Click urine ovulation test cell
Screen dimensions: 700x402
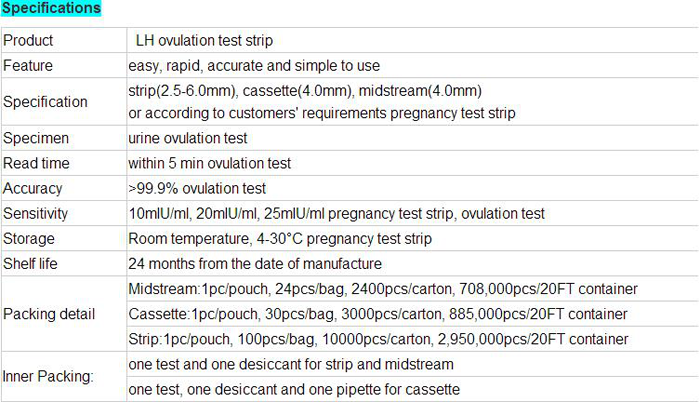(x=188, y=138)
